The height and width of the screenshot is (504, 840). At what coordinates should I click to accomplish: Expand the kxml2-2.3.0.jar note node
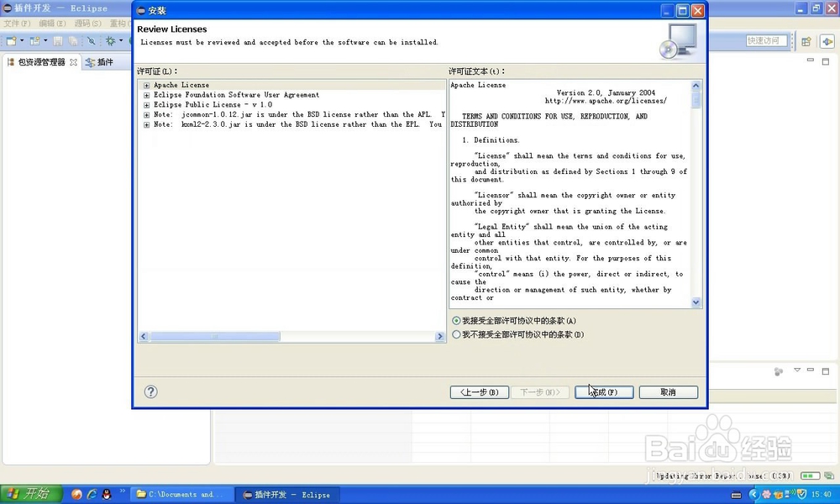point(146,125)
